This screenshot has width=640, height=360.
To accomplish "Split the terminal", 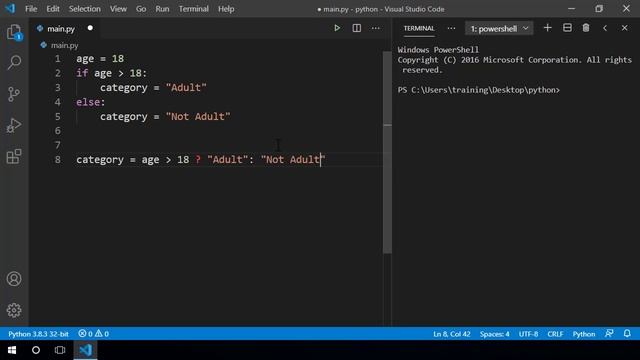I will 567,28.
